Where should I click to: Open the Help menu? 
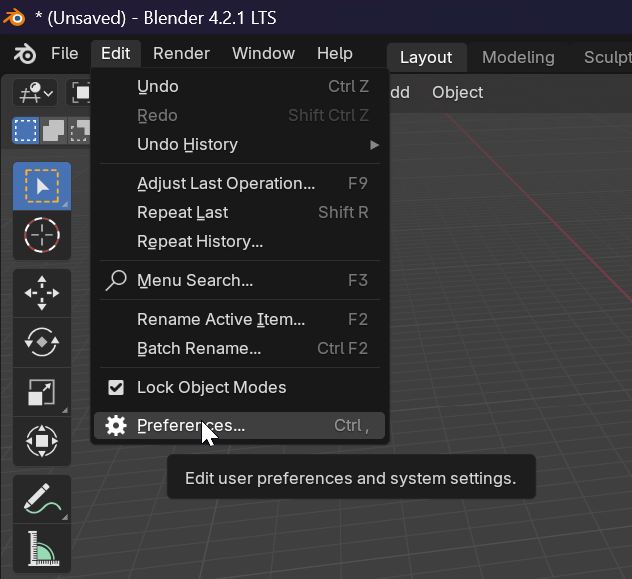[x=335, y=54]
